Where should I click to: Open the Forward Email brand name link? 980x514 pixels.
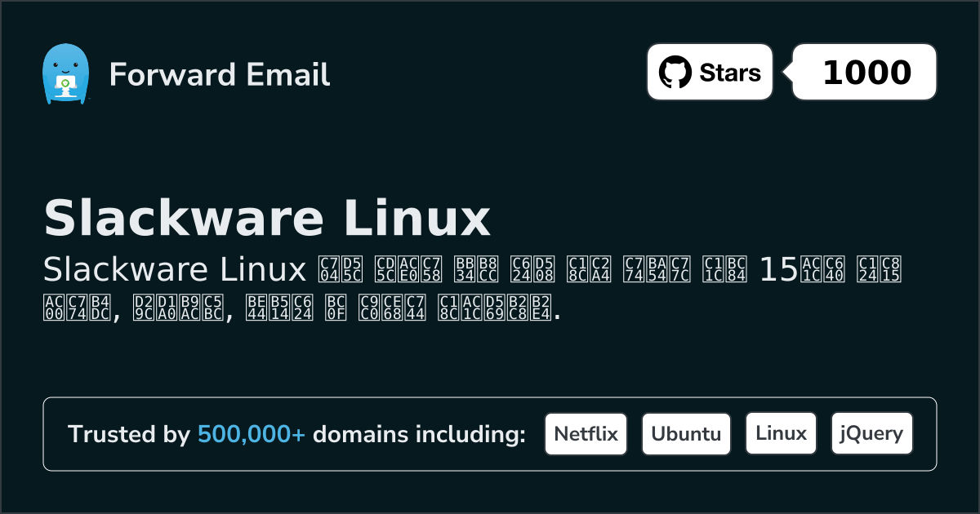(219, 74)
